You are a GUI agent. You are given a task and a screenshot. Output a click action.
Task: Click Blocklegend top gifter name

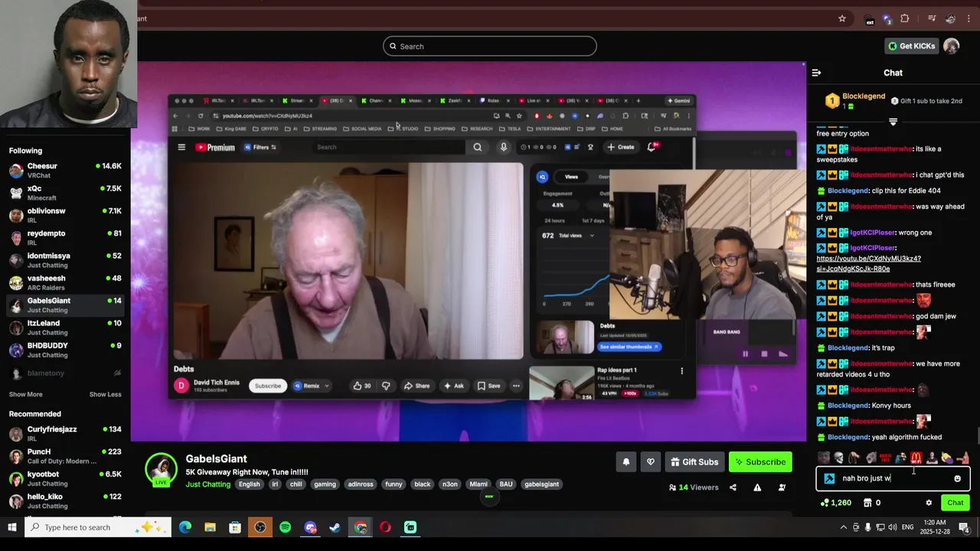864,96
